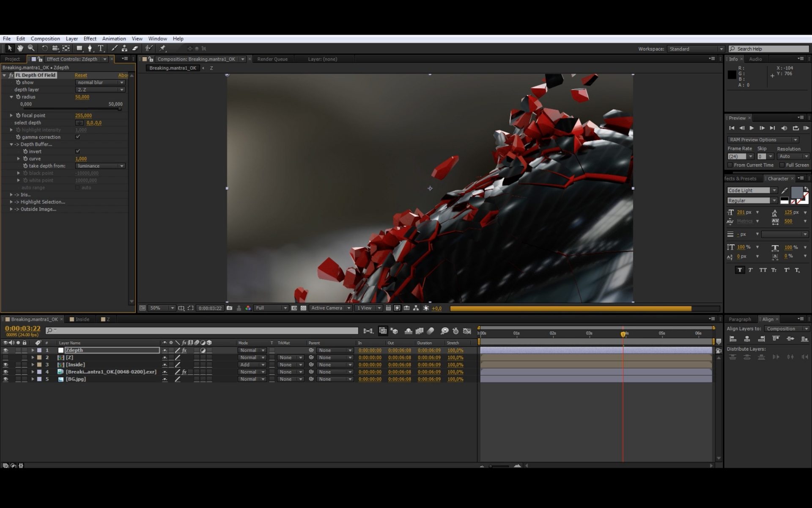Click the radius value 50,000
Screen dimensions: 812x508
82,97
